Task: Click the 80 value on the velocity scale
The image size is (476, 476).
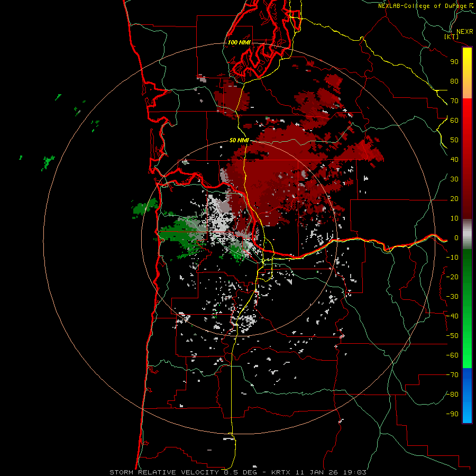Action: [x=454, y=81]
